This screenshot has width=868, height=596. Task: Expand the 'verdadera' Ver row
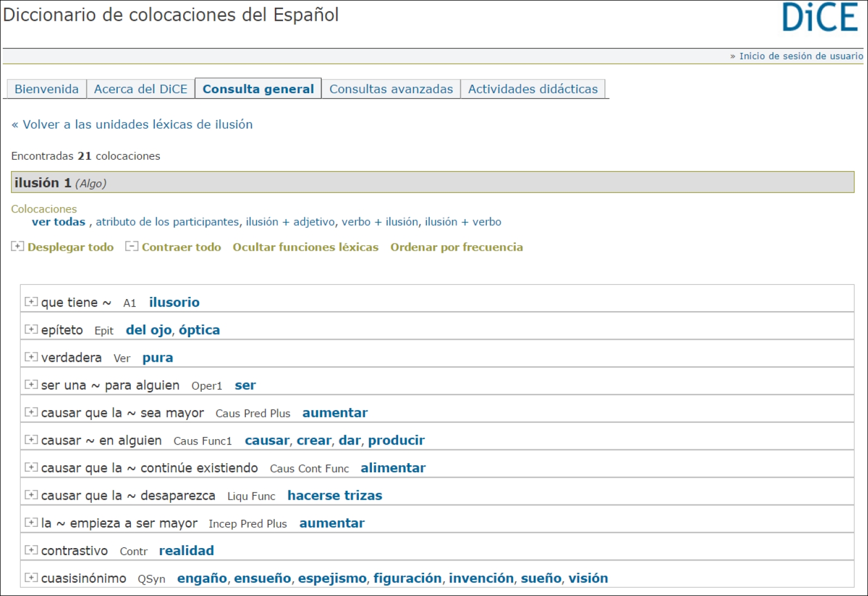coord(31,357)
